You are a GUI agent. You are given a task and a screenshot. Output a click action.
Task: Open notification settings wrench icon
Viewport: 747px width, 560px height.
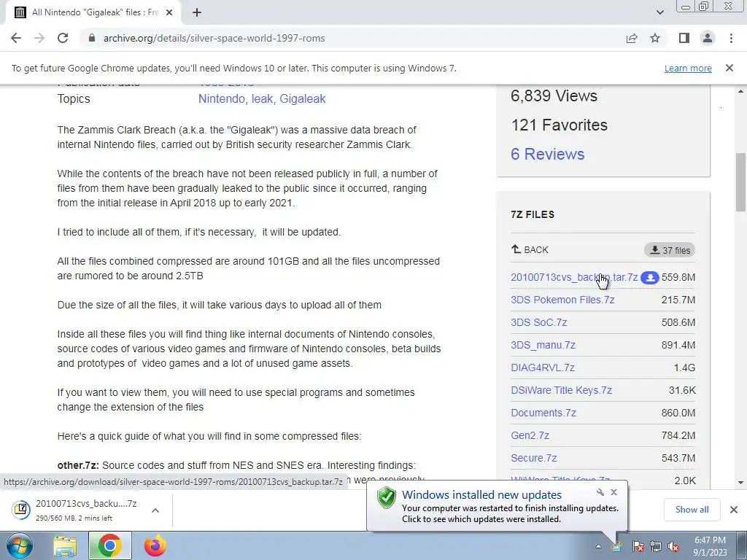pos(600,492)
